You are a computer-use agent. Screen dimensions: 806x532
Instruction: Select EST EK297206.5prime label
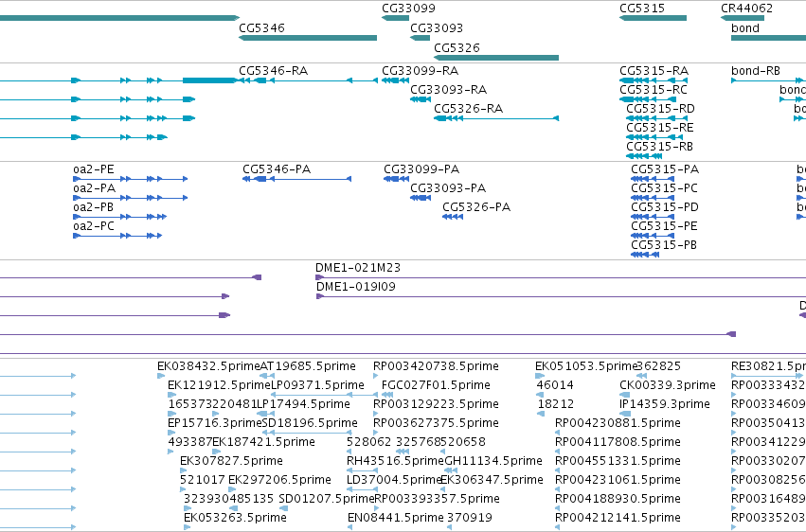[x=279, y=480]
